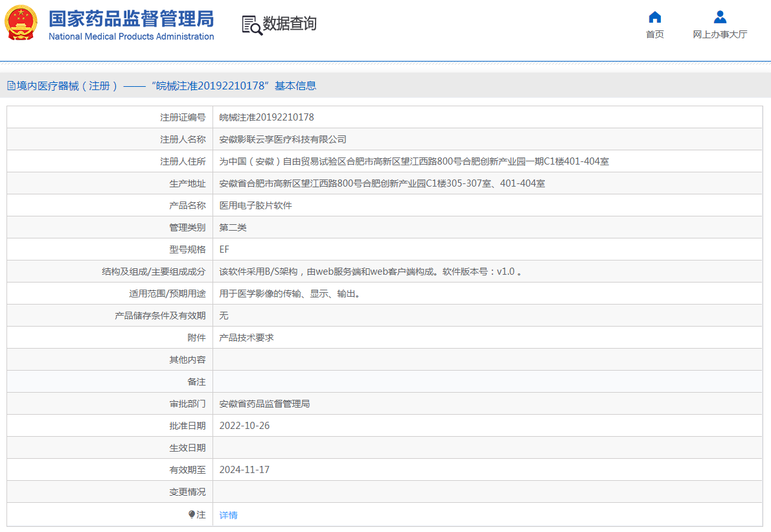Screen dimensions: 771x532
Task: Click the 产品储存条件及有效期 label
Action: point(160,316)
